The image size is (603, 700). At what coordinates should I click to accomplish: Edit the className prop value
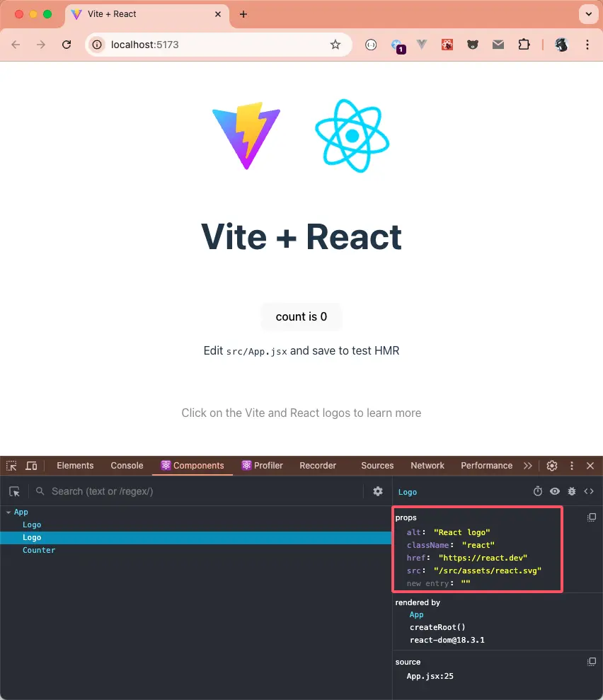click(478, 545)
